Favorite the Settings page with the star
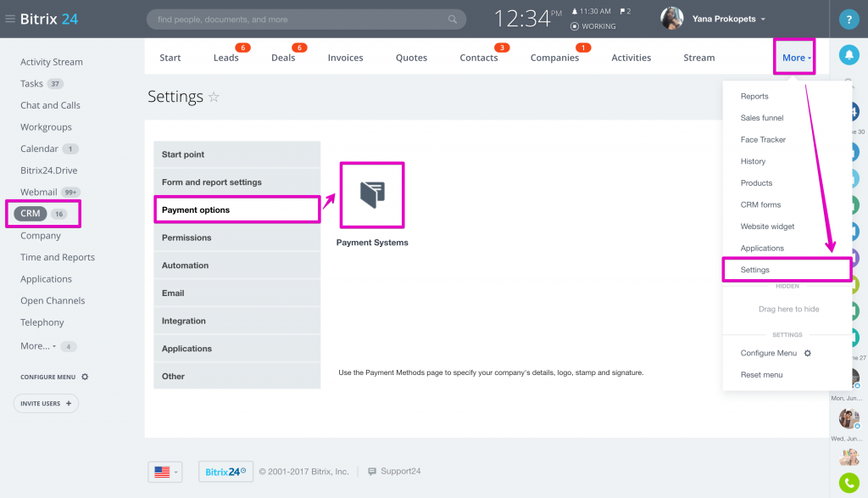The height and width of the screenshot is (498, 868). pos(214,97)
